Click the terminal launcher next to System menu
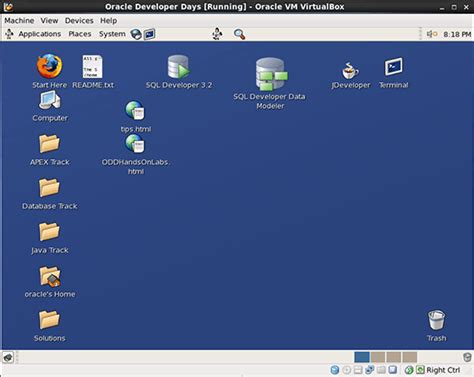Screen dimensions: 474x377 click(149, 34)
